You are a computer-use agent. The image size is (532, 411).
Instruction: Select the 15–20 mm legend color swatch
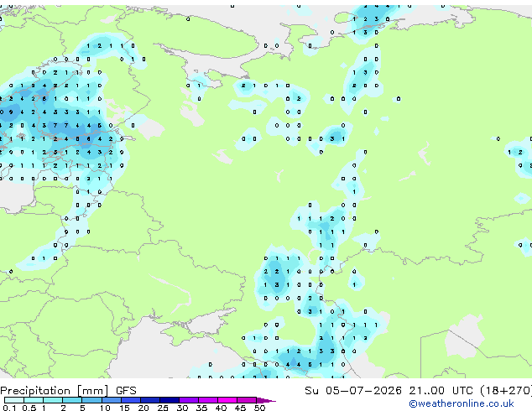pyautogui.click(x=130, y=400)
